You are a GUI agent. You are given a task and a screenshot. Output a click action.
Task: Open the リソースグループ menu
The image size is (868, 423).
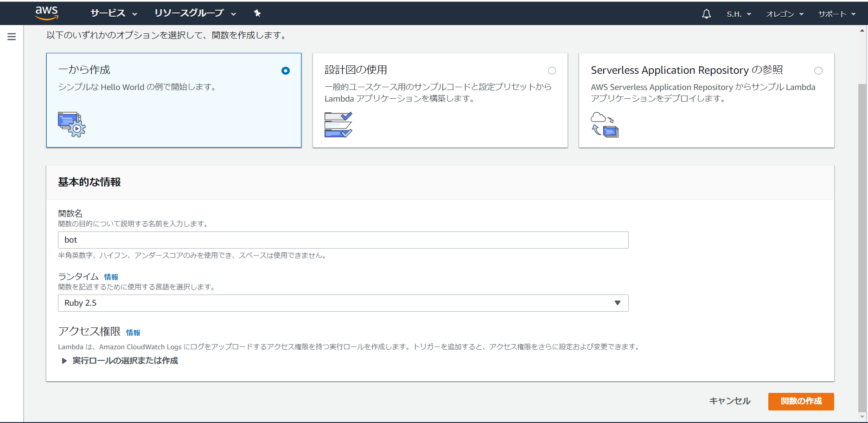195,13
